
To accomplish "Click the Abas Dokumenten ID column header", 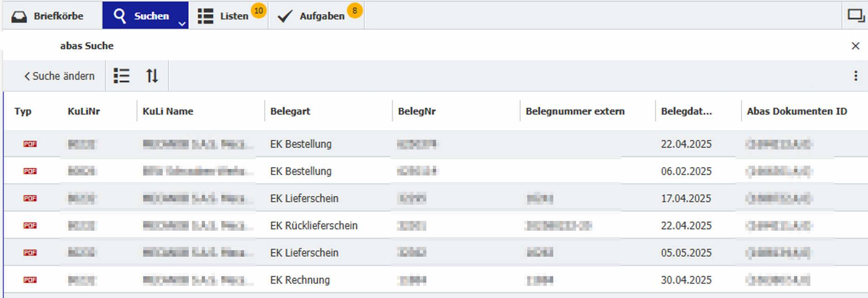I will pyautogui.click(x=797, y=111).
